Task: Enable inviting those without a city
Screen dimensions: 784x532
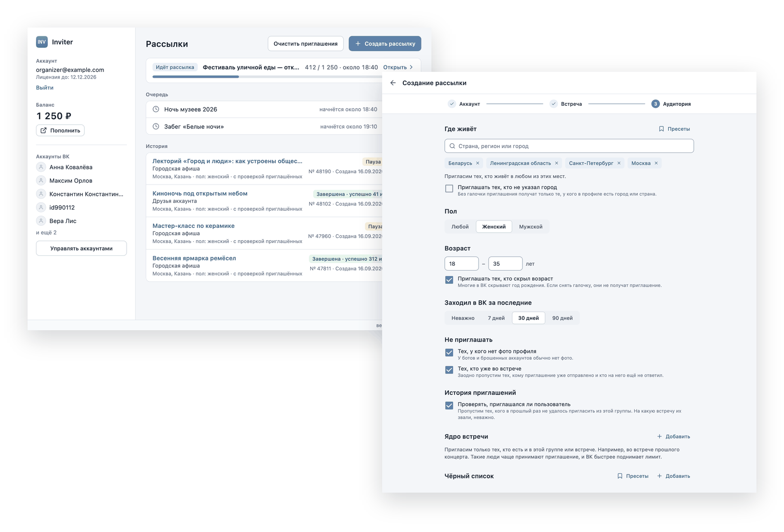Action: click(x=449, y=188)
